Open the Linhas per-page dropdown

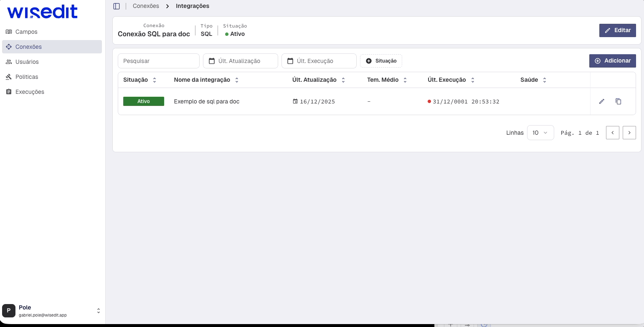[540, 133]
